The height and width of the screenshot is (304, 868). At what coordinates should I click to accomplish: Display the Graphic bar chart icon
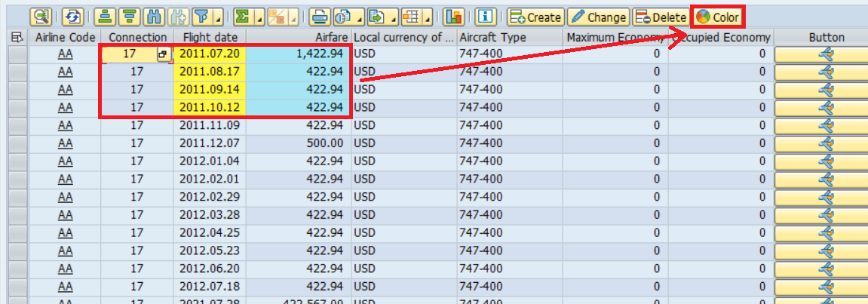tap(453, 17)
